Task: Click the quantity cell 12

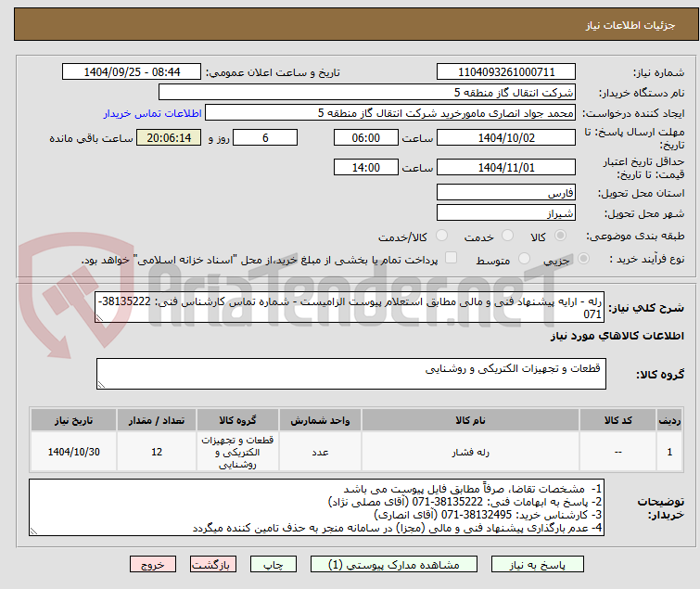Action: [x=157, y=452]
